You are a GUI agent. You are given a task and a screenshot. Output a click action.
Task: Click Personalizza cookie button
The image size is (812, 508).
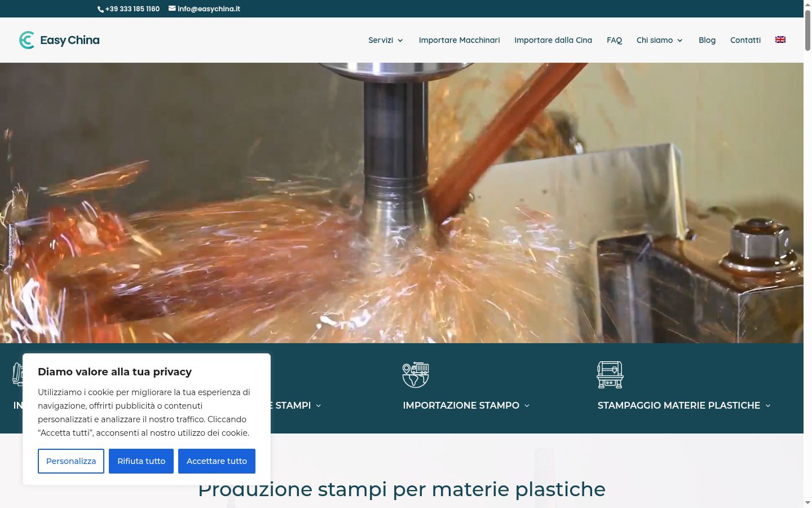pos(71,461)
